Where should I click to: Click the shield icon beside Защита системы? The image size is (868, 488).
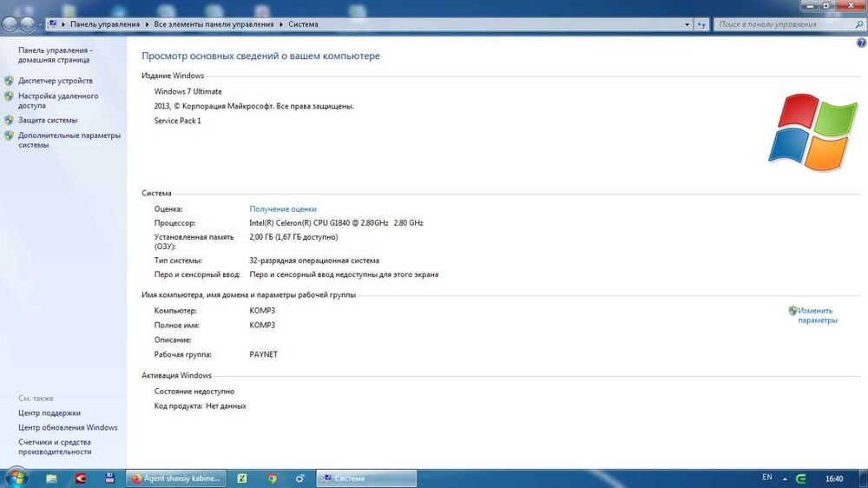pos(9,120)
